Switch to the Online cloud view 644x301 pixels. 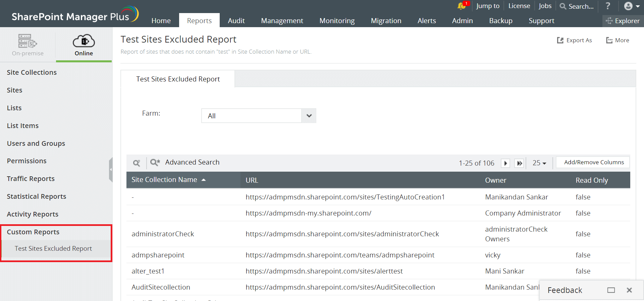click(x=84, y=45)
